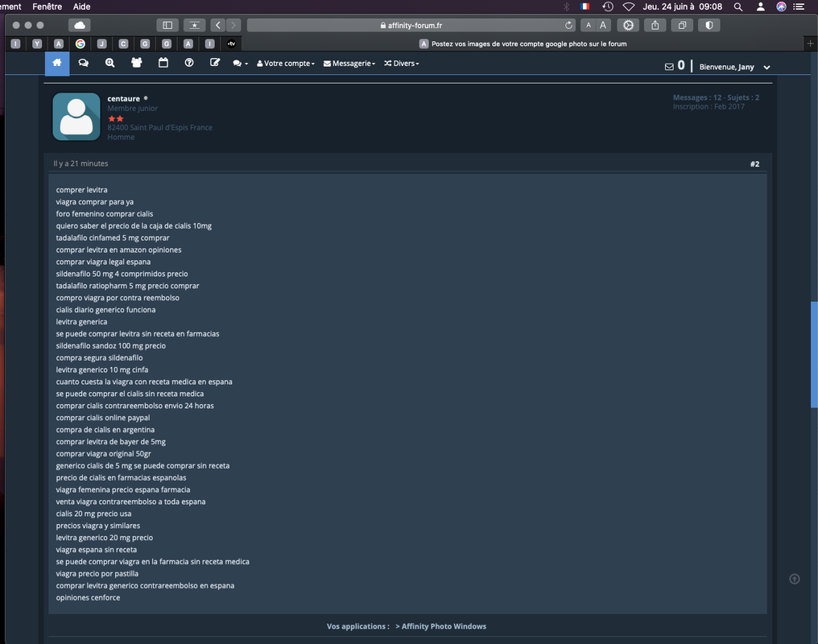818x644 pixels.
Task: Click the line 'opiniones cenforce'
Action: pyautogui.click(x=89, y=597)
